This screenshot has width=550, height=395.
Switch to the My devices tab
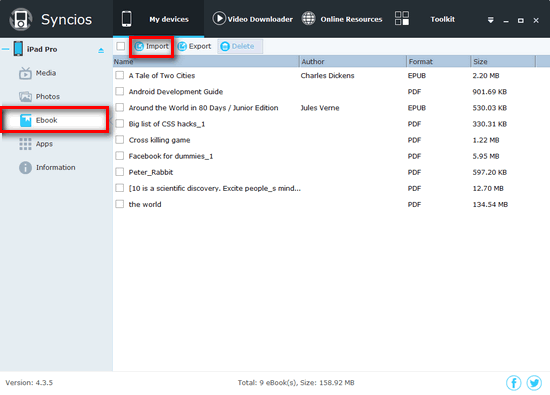tap(159, 19)
